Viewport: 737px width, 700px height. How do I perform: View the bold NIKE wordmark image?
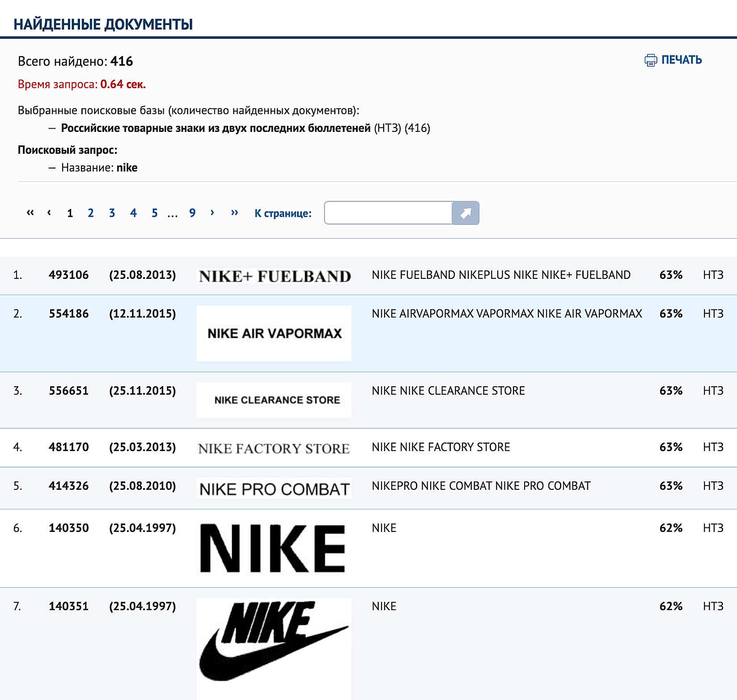click(273, 548)
